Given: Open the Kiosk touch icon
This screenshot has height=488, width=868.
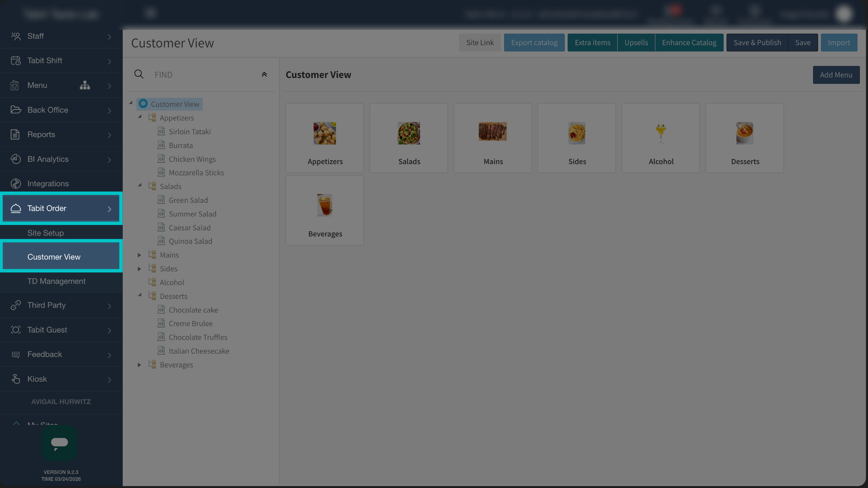Looking at the screenshot, I should pos(16,379).
